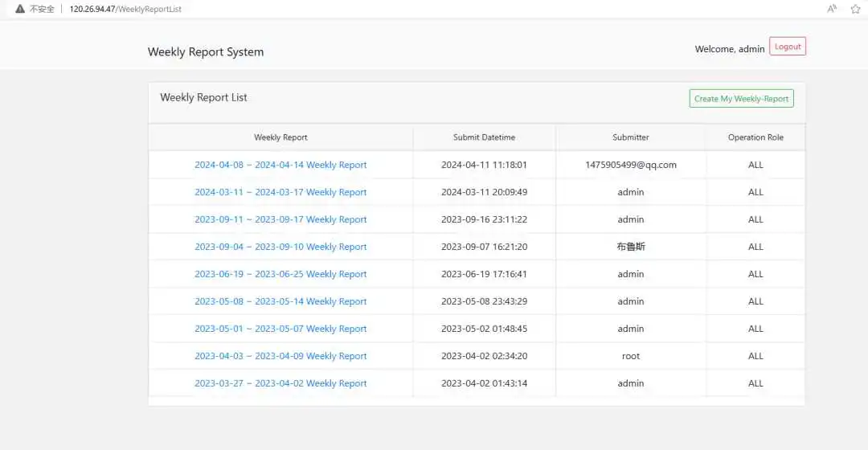The width and height of the screenshot is (868, 450).
Task: Click the Operation Role column header
Action: pos(755,137)
